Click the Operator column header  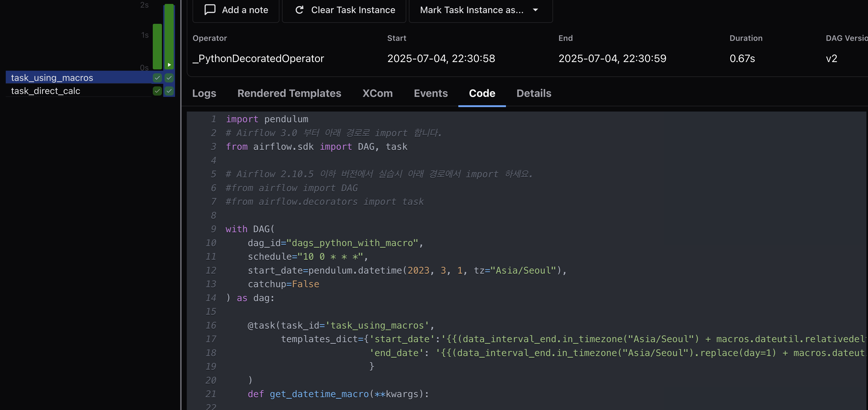coord(210,38)
